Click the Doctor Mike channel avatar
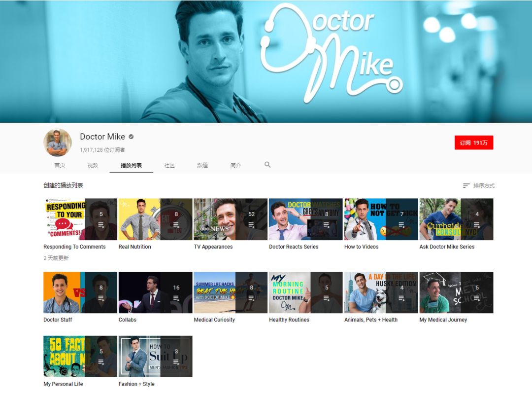 tap(58, 143)
